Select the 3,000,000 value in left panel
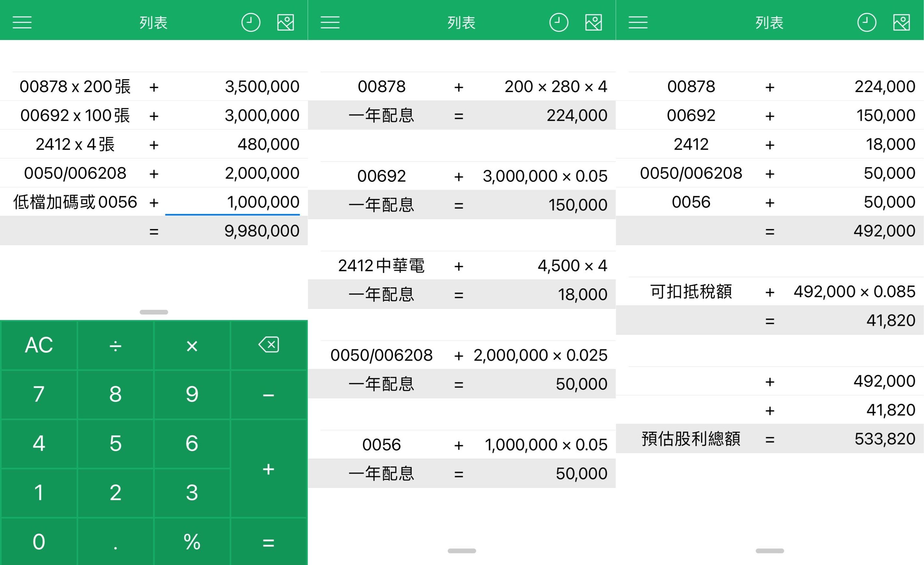This screenshot has width=924, height=565. pyautogui.click(x=262, y=116)
